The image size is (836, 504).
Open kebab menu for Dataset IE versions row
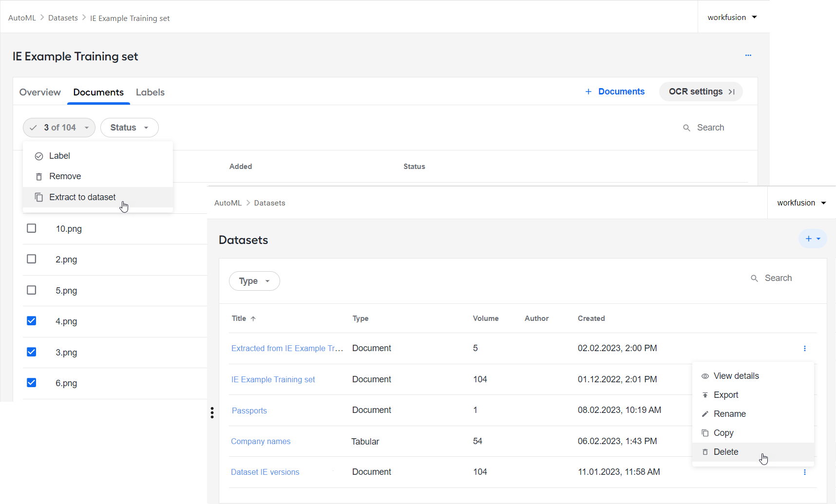[x=805, y=472]
